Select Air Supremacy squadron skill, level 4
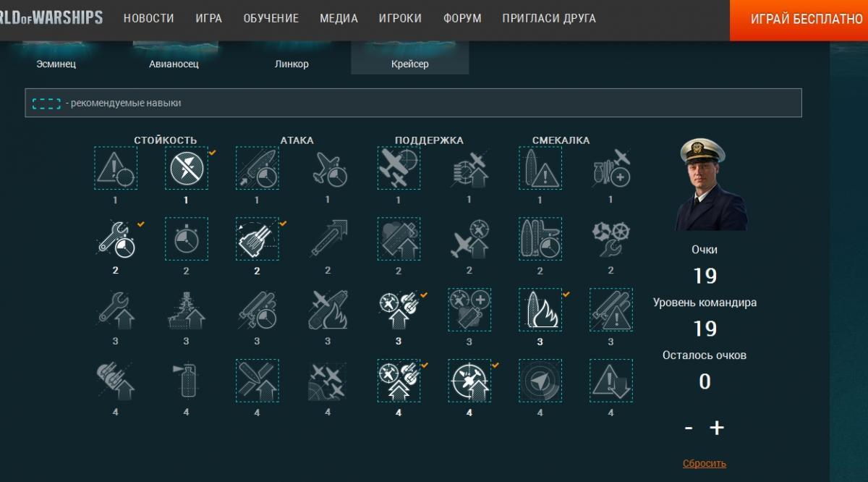This screenshot has width=868, height=482. (x=328, y=381)
